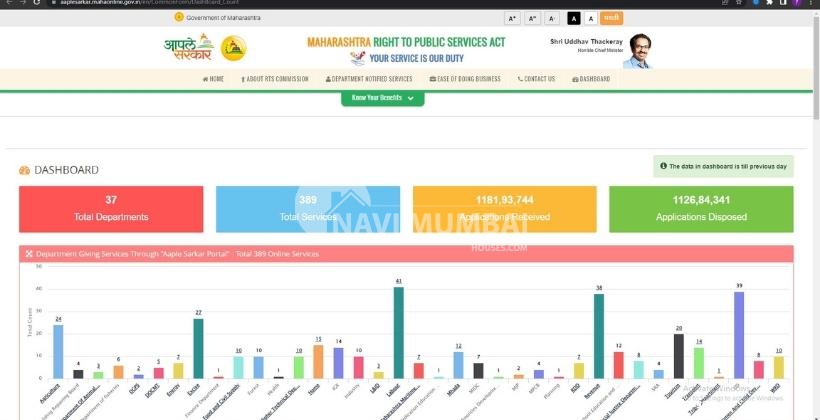820x420 pixels.
Task: Increase font size with A+ button
Action: tap(512, 18)
